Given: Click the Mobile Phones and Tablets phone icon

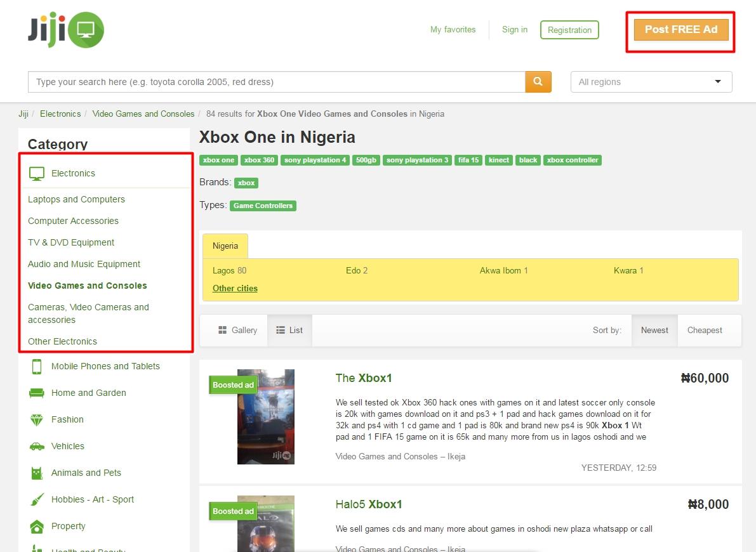Looking at the screenshot, I should coord(37,366).
